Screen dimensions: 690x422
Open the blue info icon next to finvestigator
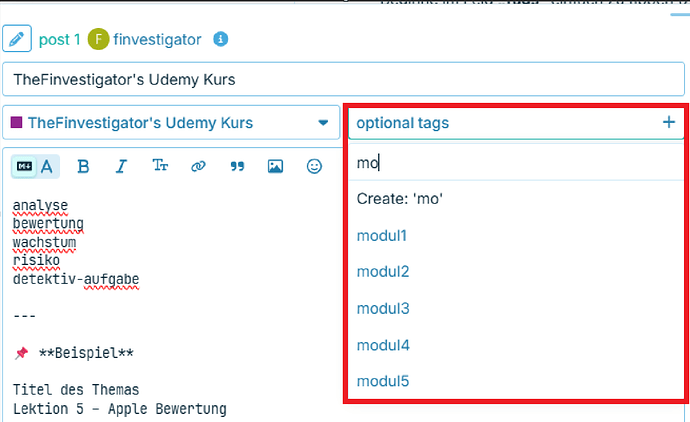220,39
